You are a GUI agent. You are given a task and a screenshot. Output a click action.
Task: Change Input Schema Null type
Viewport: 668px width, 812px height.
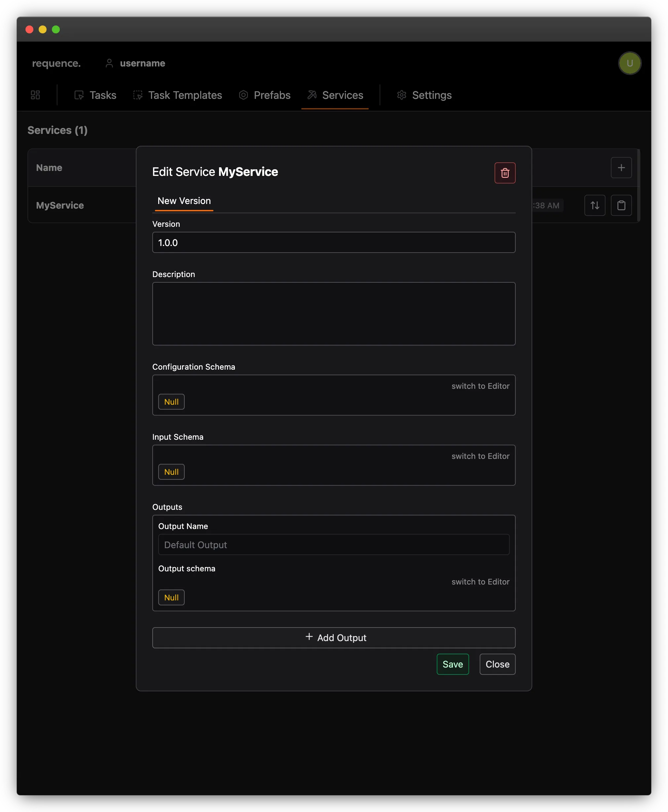point(171,472)
